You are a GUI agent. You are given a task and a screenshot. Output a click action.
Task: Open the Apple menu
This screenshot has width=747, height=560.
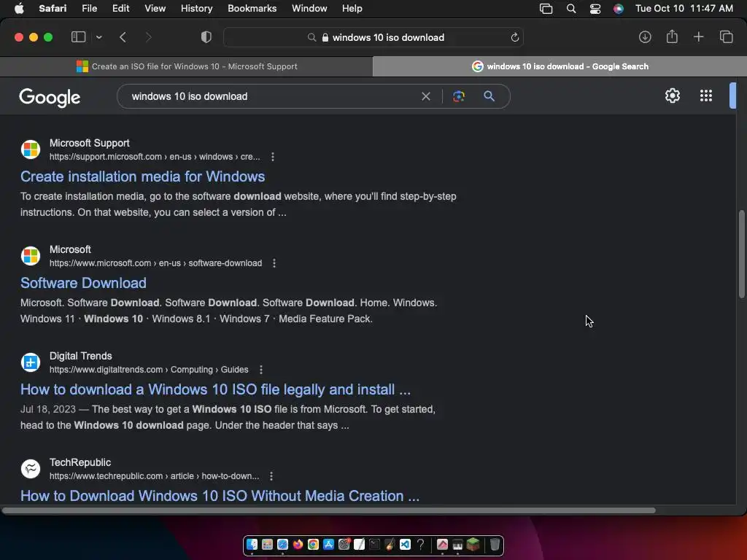pyautogui.click(x=19, y=9)
